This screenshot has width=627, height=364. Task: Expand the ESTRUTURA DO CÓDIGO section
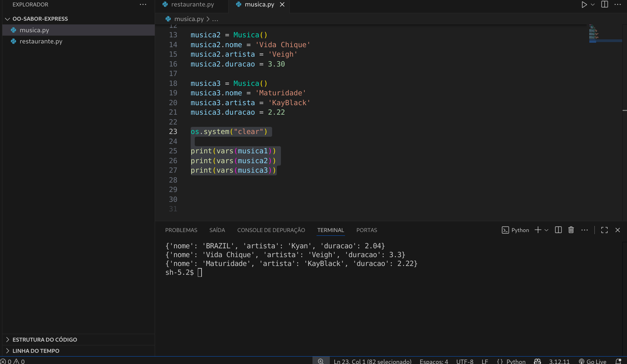[x=44, y=340]
